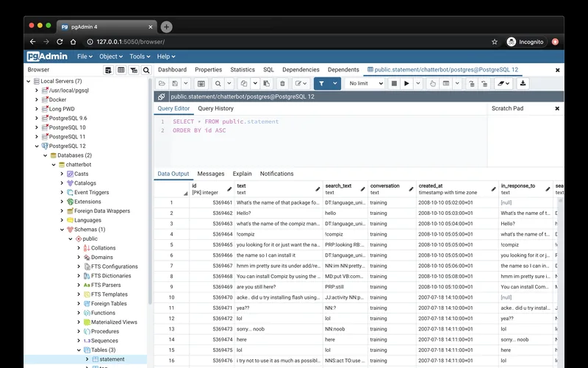Image resolution: width=588 pixels, height=368 pixels.
Task: Open the Find options dropdown arrow
Action: click(x=229, y=83)
